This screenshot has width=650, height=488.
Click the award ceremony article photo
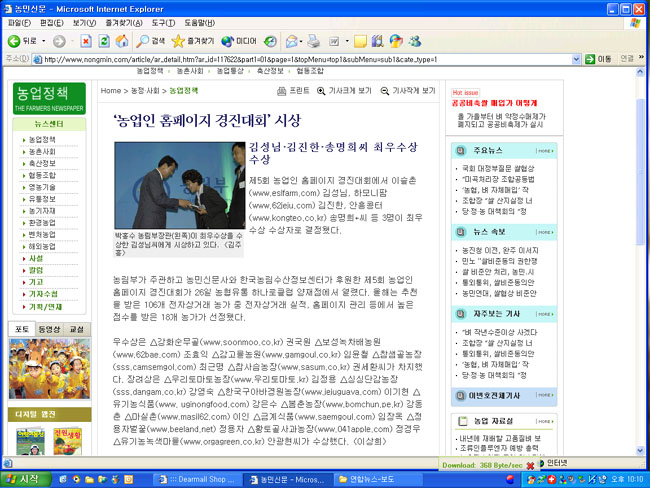pos(179,185)
